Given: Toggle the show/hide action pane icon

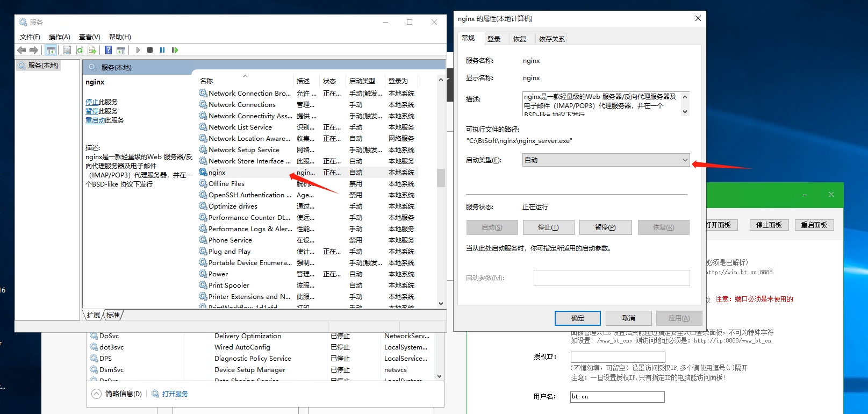Looking at the screenshot, I should (121, 50).
